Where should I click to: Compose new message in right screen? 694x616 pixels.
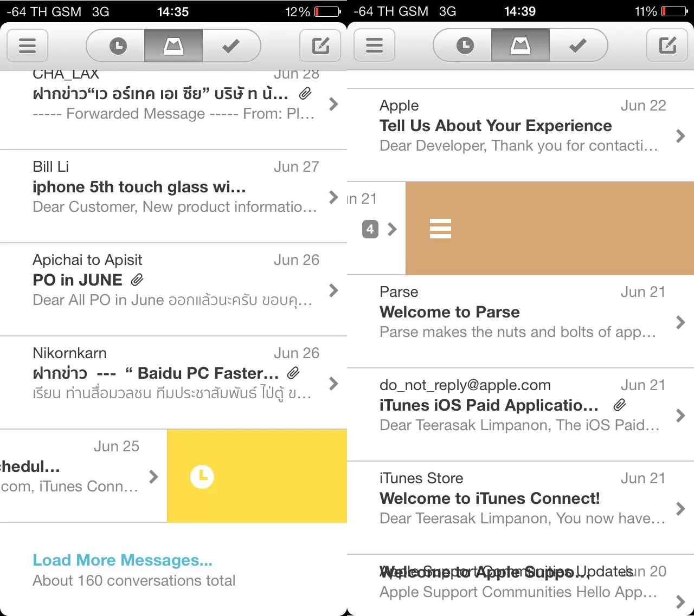667,46
